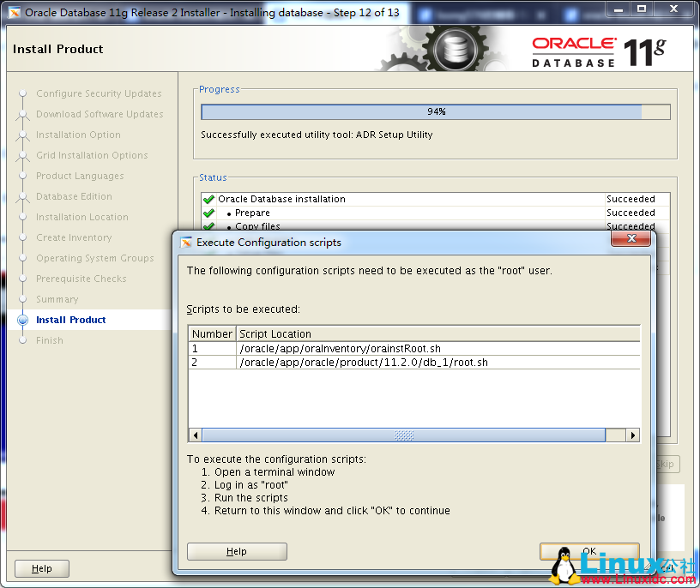Click the checkmark next to Prepare status

point(208,213)
